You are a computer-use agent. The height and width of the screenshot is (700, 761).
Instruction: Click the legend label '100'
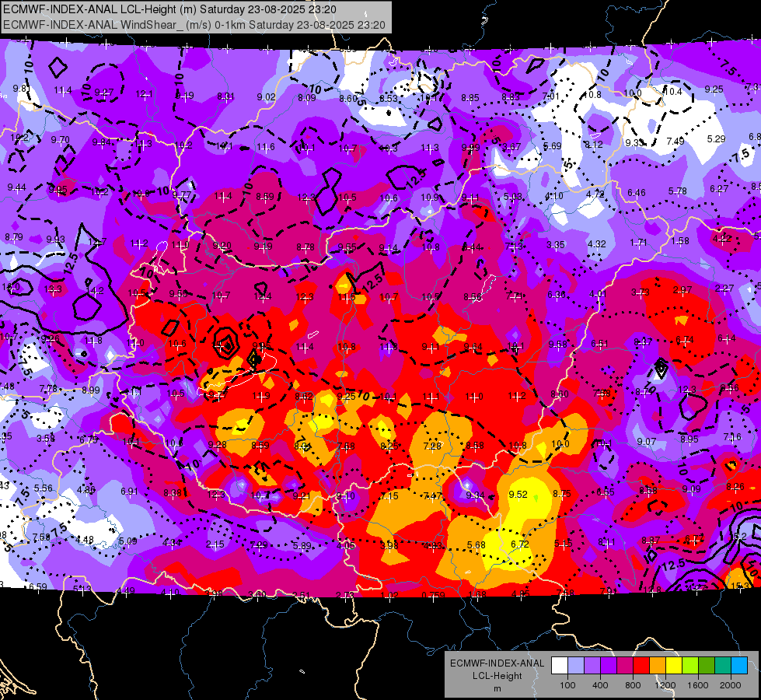click(567, 685)
